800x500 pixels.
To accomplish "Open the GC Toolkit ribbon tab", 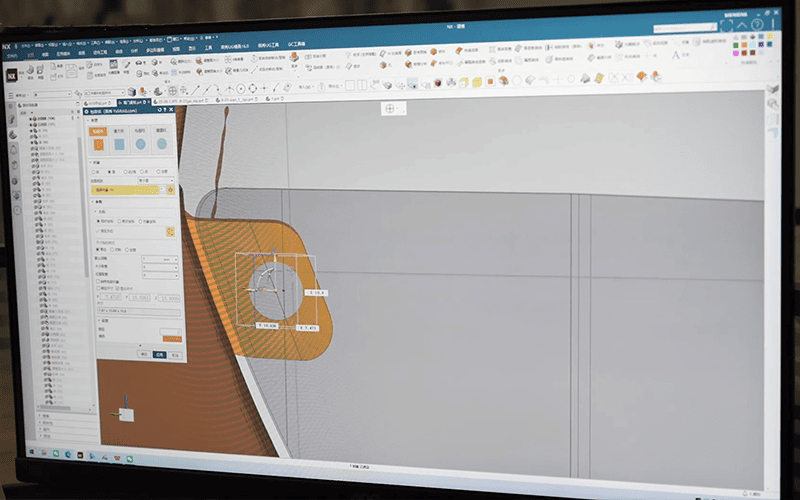I will pos(296,44).
